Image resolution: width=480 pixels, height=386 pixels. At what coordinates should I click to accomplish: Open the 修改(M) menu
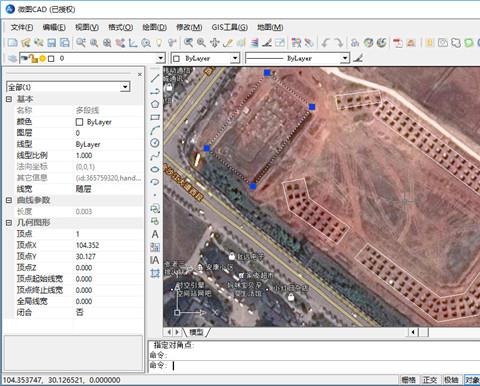189,27
